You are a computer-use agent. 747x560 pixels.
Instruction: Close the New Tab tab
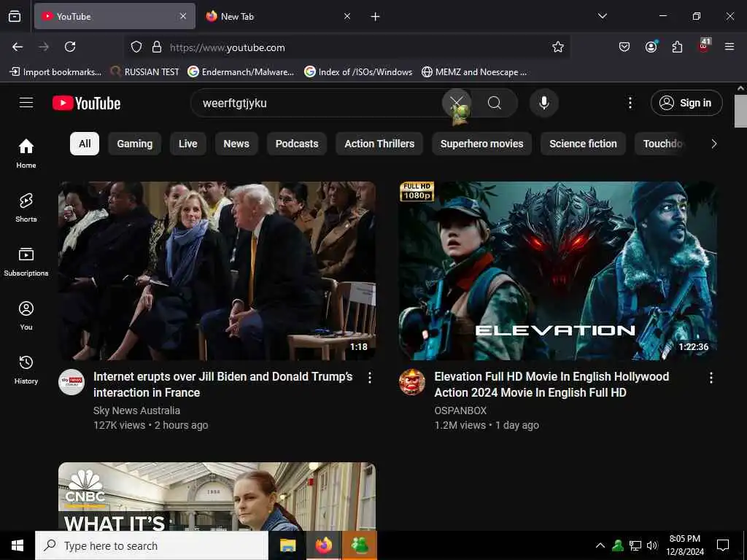pos(347,16)
